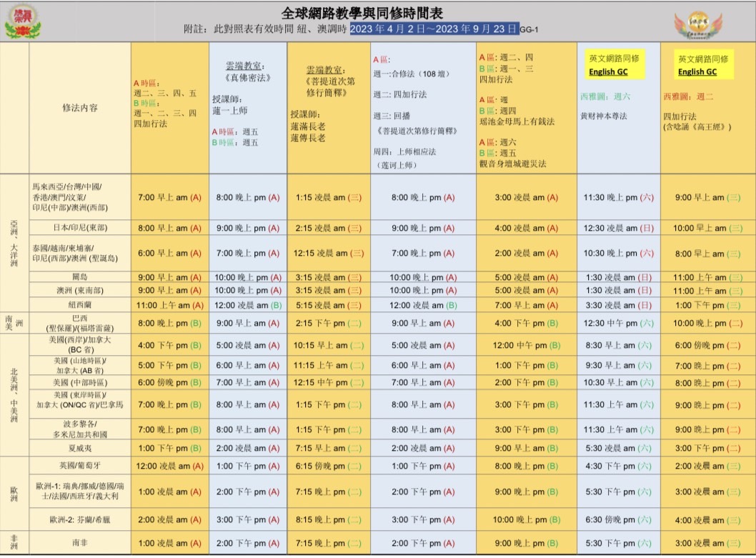756x558 pixels.
Task: Click the 夏威夷 row label
Action: click(79, 448)
